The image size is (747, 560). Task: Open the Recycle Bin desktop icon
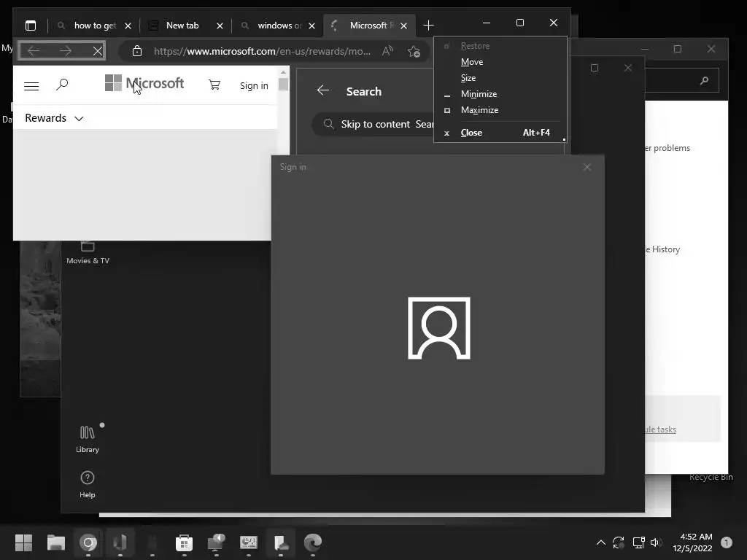tap(711, 477)
